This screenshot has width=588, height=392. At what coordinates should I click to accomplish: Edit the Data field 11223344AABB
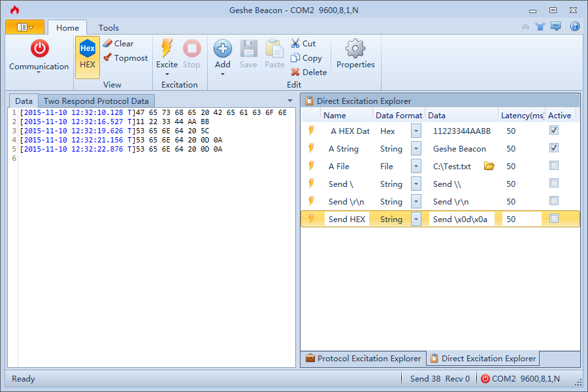tap(462, 131)
